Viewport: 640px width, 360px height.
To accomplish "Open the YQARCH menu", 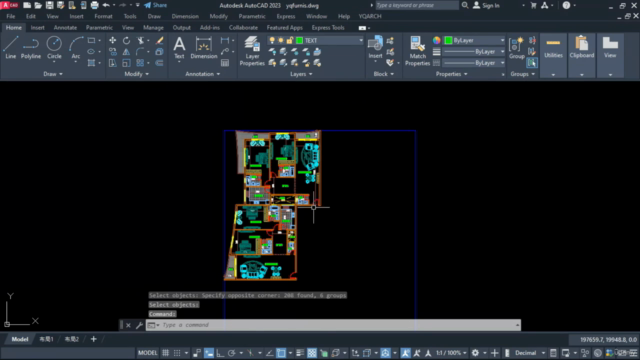I will [x=370, y=16].
